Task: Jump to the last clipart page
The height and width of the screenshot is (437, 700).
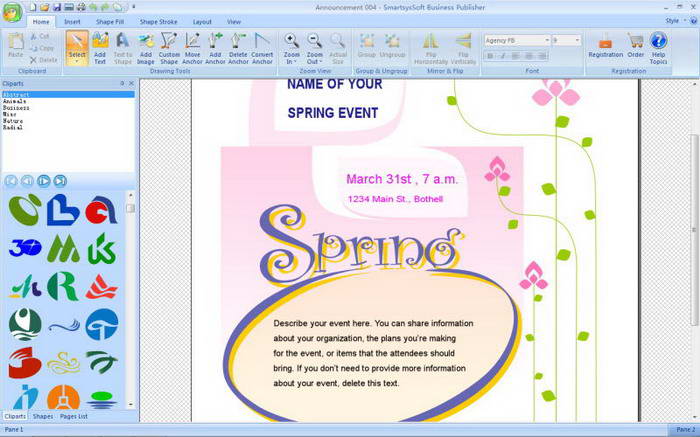Action: 60,181
